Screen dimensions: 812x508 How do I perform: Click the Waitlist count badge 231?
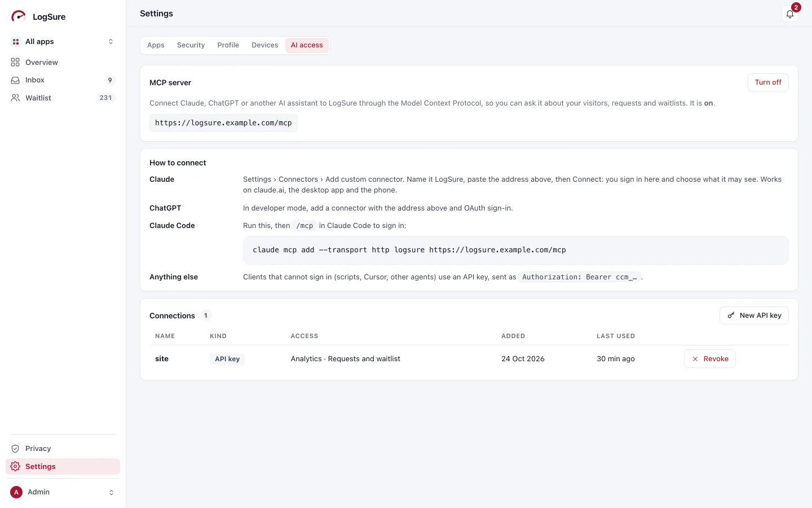click(105, 98)
